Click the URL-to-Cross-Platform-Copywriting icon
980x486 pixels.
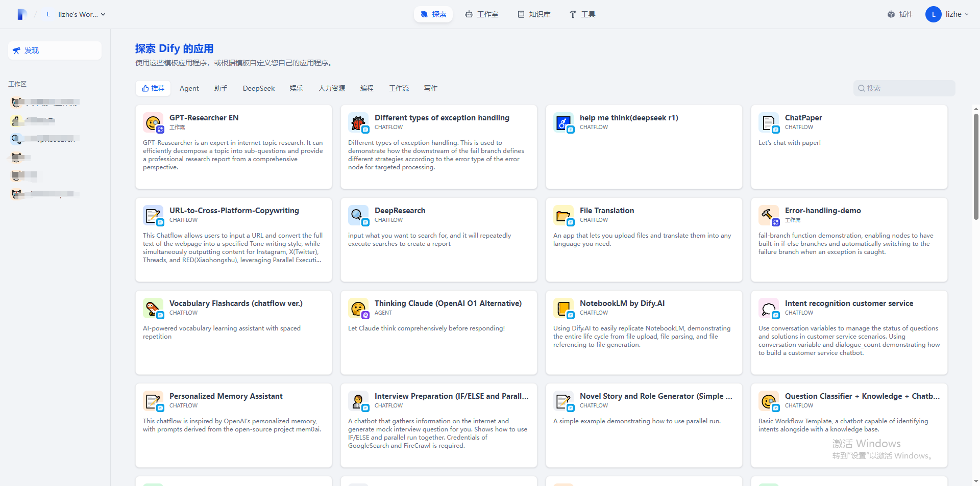point(153,215)
